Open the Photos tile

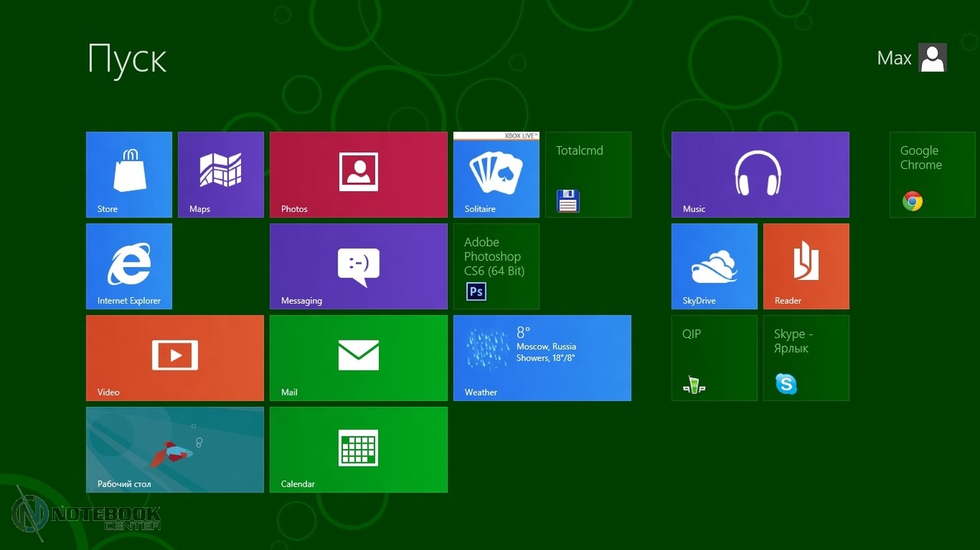(358, 174)
